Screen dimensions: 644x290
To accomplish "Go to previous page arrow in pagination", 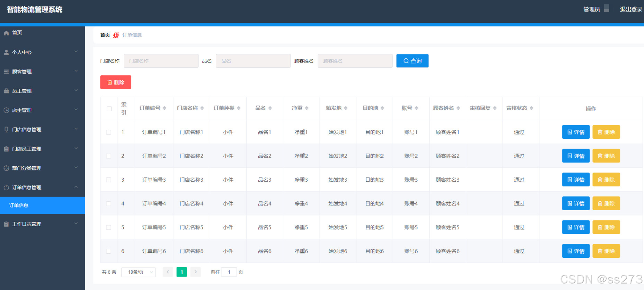I will tap(168, 272).
